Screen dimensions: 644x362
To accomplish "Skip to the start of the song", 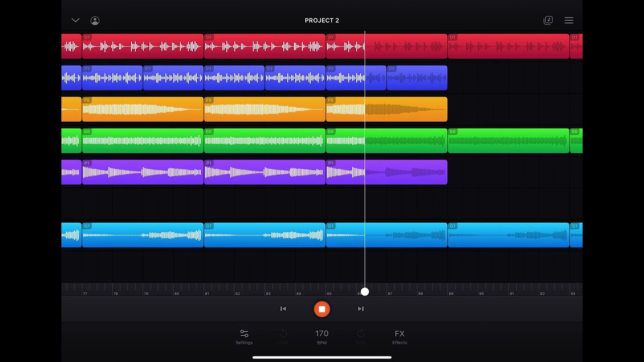I will point(283,309).
